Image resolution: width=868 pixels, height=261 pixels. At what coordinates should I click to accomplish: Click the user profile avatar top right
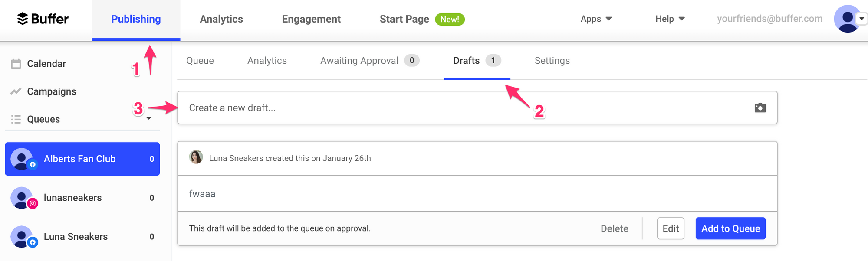tap(846, 19)
